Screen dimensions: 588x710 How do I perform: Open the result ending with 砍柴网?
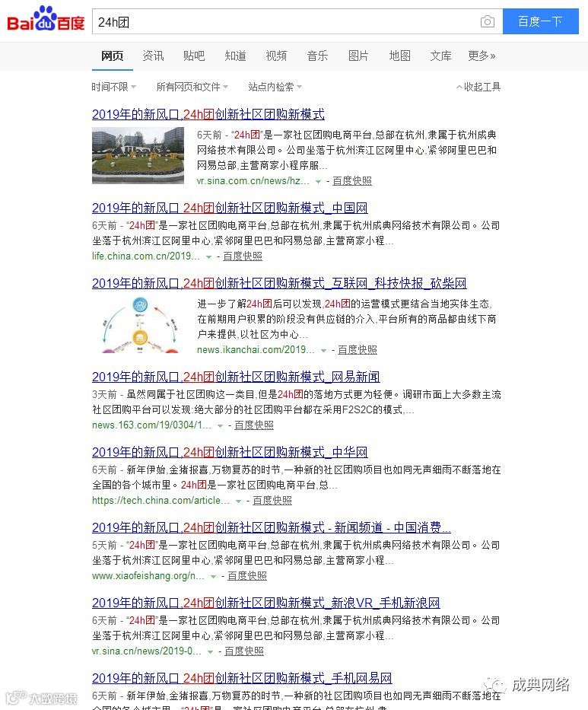point(279,283)
